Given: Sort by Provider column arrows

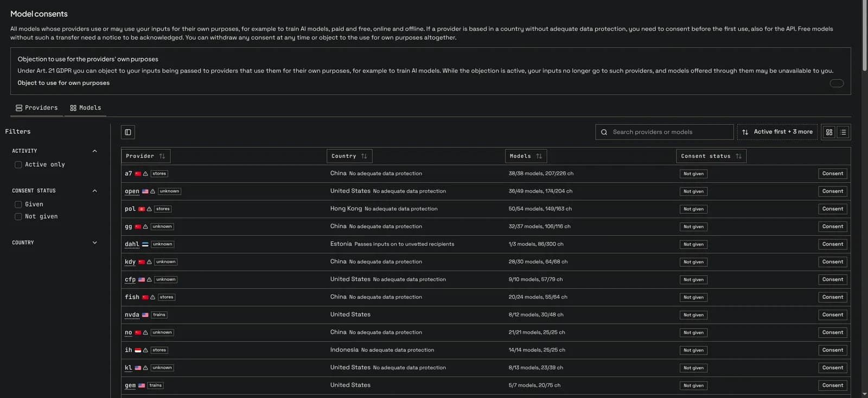Looking at the screenshot, I should pyautogui.click(x=162, y=156).
